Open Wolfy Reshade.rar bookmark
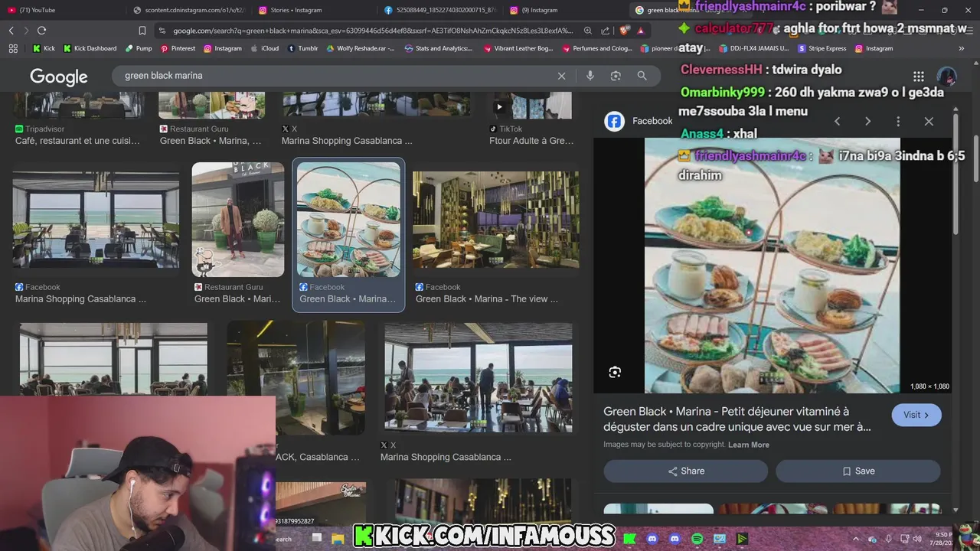Screen dimensions: 980x551 click(x=360, y=48)
